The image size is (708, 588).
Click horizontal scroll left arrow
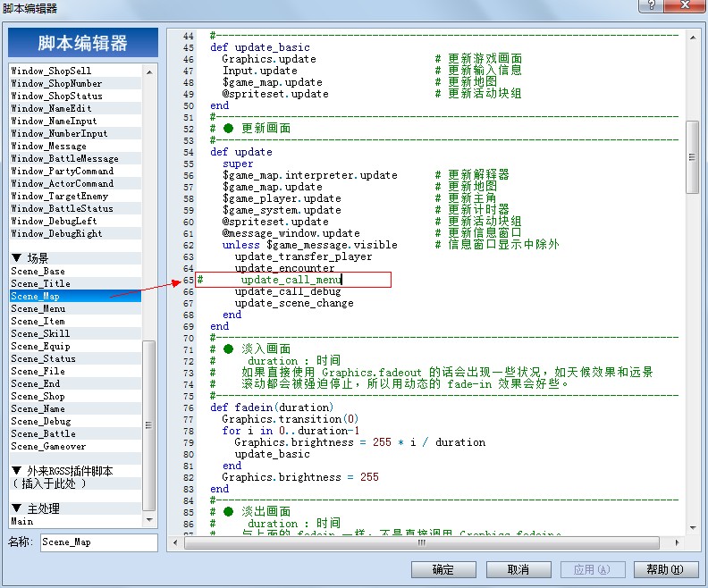click(175, 542)
